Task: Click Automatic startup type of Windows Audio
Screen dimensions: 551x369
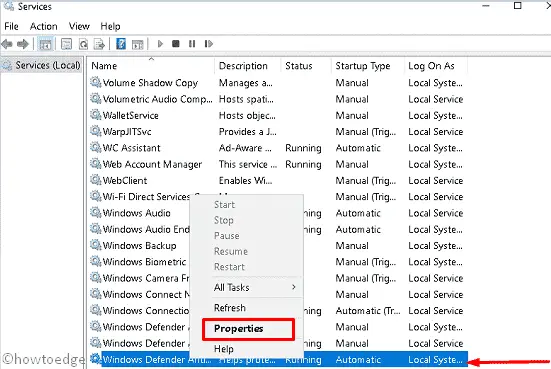Action: coord(358,213)
